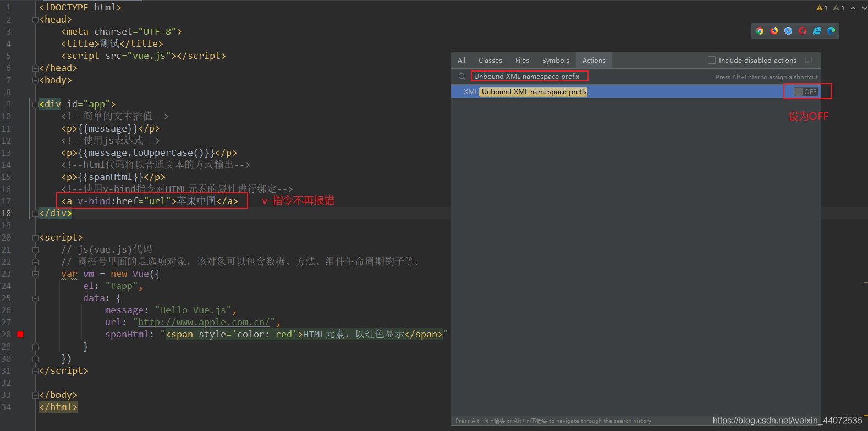This screenshot has height=431, width=868.
Task: Collapse fold marker at closing head line 6
Action: (35, 68)
